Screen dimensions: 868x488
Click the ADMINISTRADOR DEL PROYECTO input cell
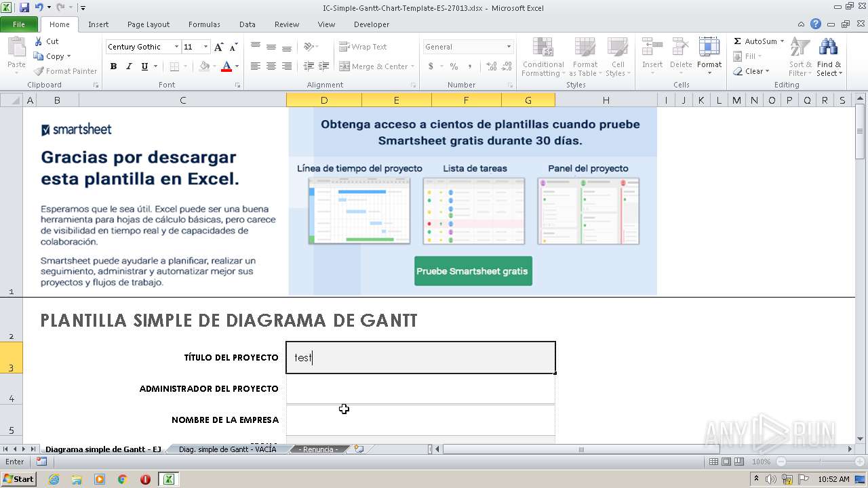tap(420, 389)
